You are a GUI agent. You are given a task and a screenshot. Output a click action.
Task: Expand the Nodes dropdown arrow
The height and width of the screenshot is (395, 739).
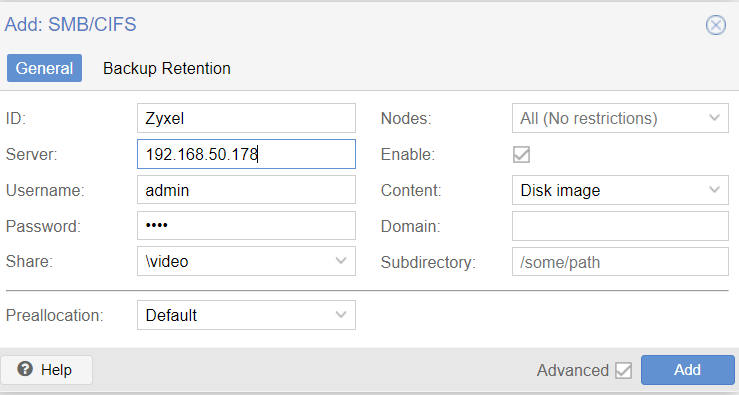714,118
